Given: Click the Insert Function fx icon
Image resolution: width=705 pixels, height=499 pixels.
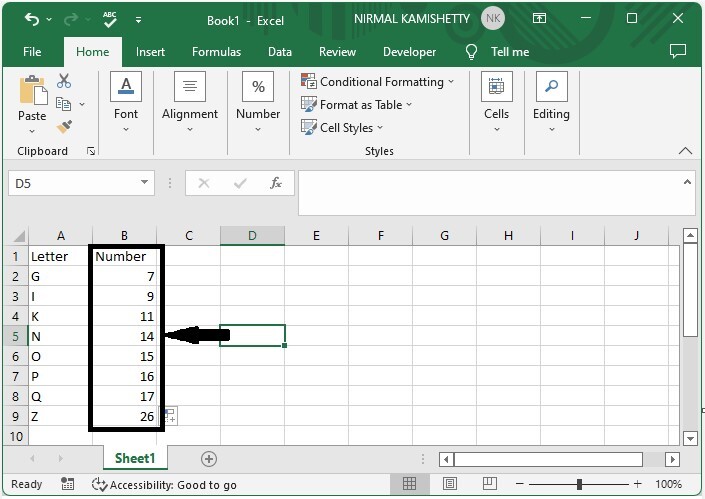Looking at the screenshot, I should pos(276,183).
